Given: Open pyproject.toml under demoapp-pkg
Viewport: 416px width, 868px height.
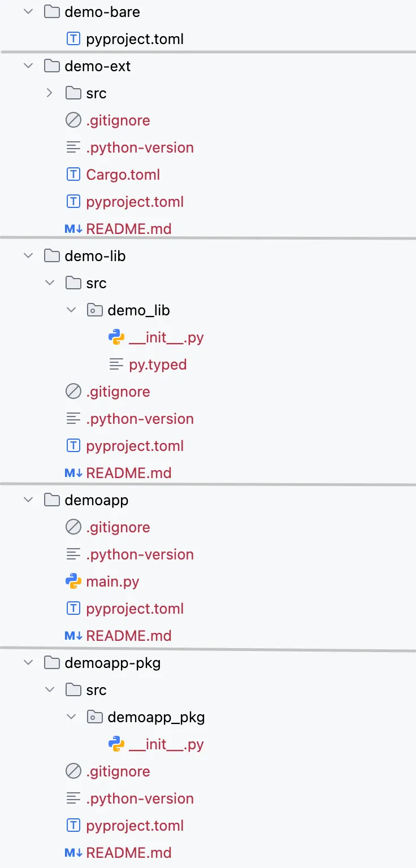Looking at the screenshot, I should [135, 826].
